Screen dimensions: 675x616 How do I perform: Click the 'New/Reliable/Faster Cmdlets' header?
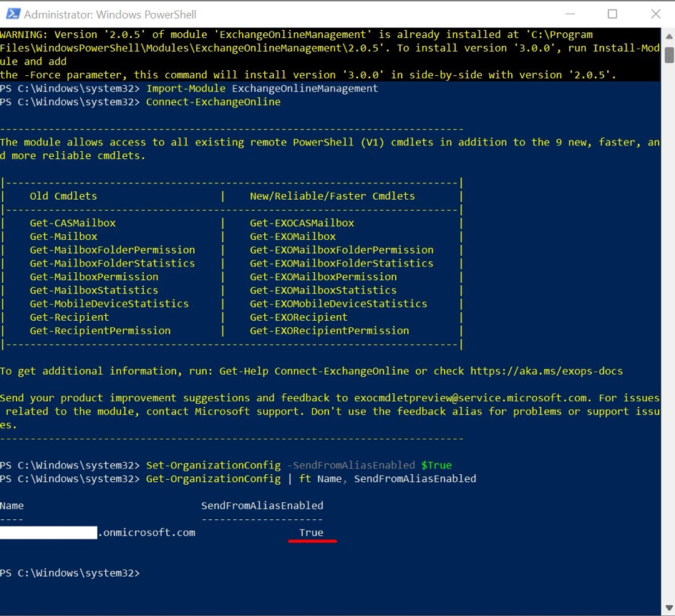[332, 196]
